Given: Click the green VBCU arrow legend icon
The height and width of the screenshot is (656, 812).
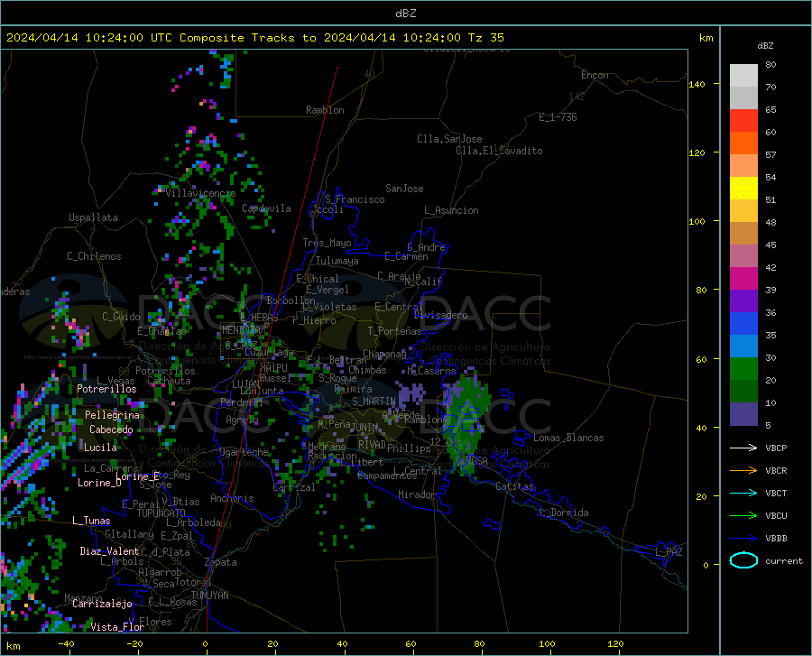Looking at the screenshot, I should point(743,516).
